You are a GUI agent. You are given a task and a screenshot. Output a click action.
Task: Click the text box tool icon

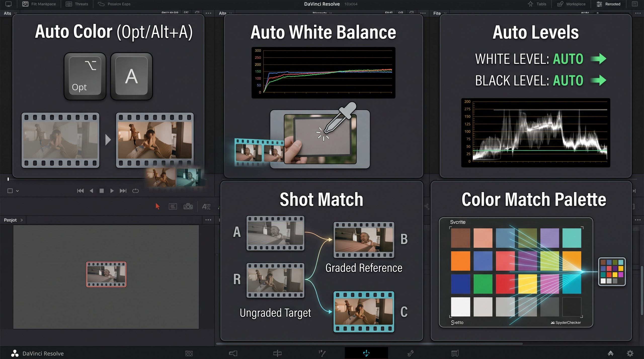tap(173, 207)
